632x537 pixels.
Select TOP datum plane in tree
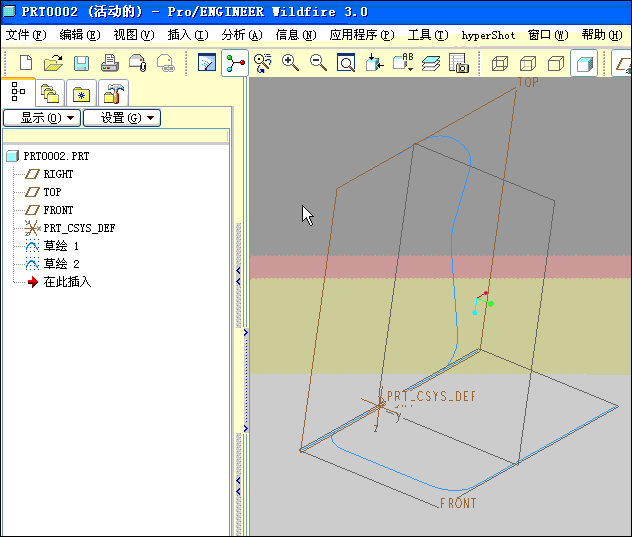pyautogui.click(x=43, y=192)
